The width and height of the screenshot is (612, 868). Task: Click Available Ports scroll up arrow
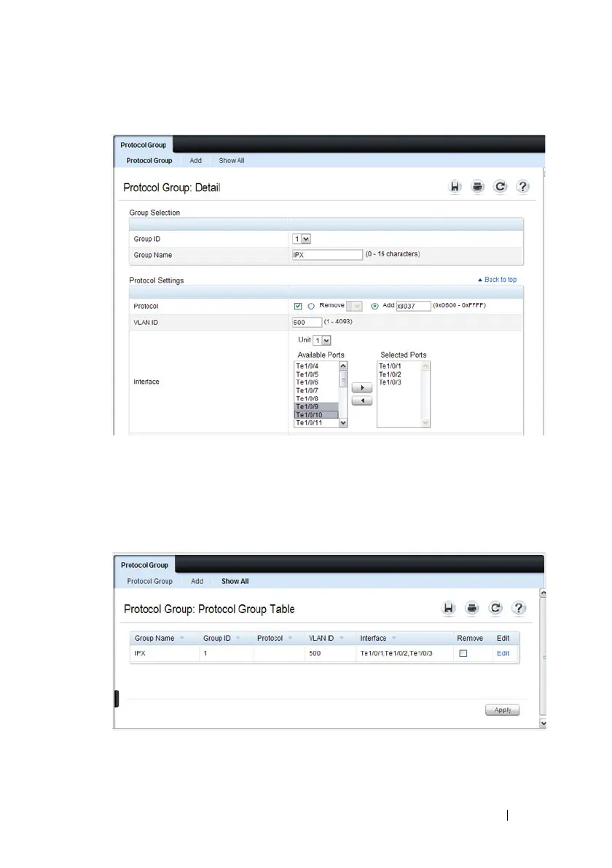click(343, 366)
